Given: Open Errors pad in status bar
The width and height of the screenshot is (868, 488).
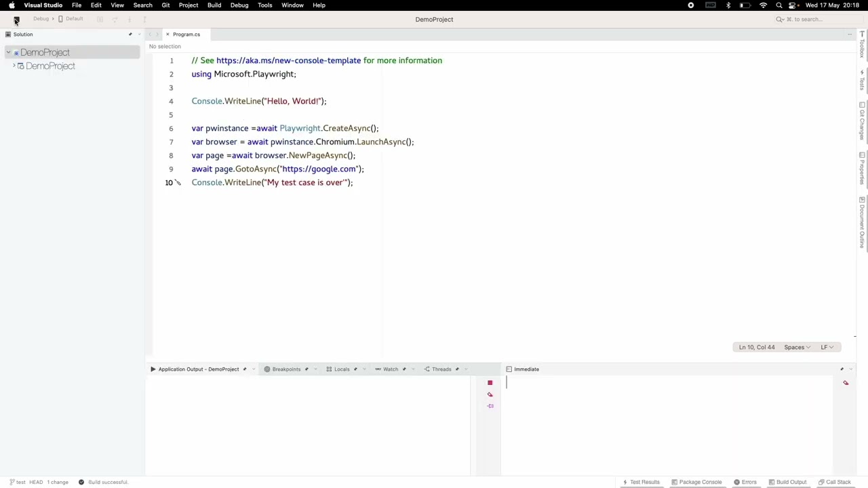Looking at the screenshot, I should tap(745, 483).
